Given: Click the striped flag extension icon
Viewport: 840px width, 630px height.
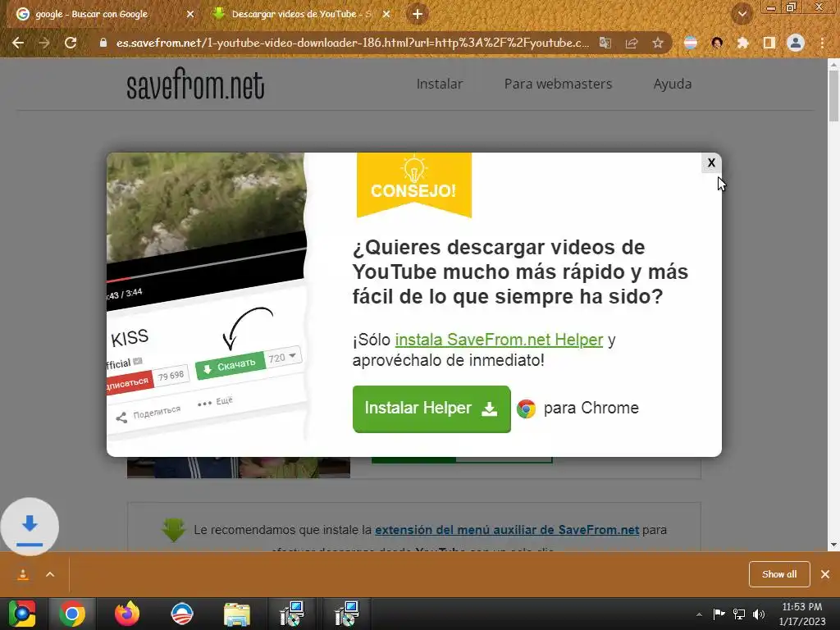Looking at the screenshot, I should point(691,43).
